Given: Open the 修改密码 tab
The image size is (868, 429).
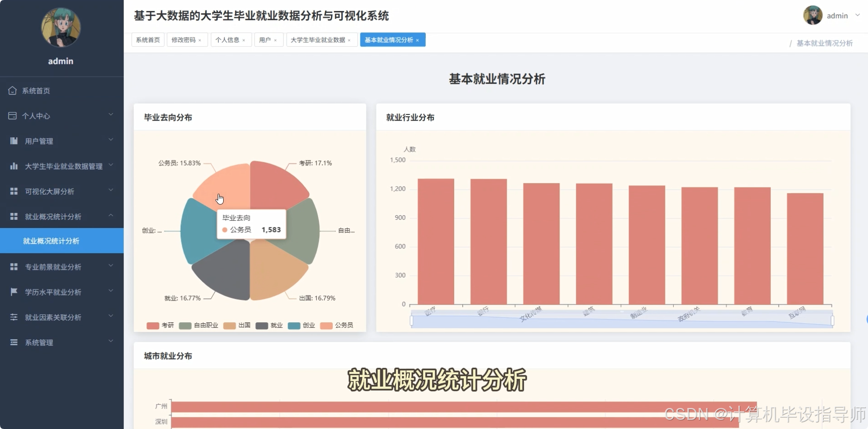Looking at the screenshot, I should 184,40.
